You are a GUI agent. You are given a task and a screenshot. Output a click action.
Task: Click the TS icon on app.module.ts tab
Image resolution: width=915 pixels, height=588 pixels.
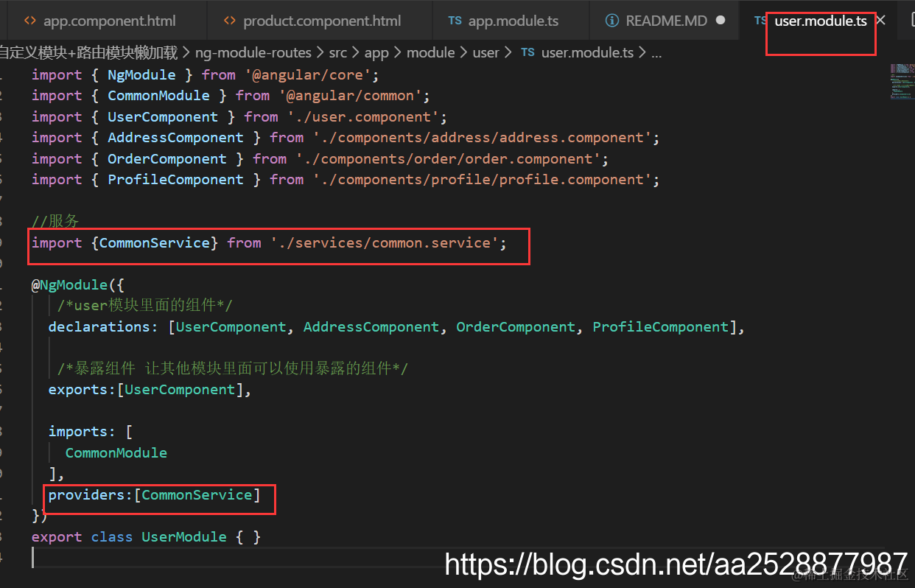click(x=455, y=21)
